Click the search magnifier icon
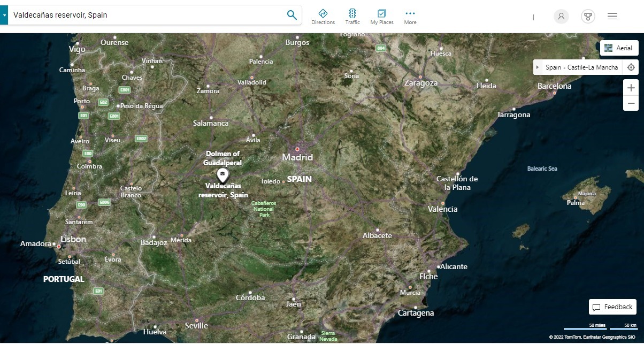644x344 pixels. [292, 15]
